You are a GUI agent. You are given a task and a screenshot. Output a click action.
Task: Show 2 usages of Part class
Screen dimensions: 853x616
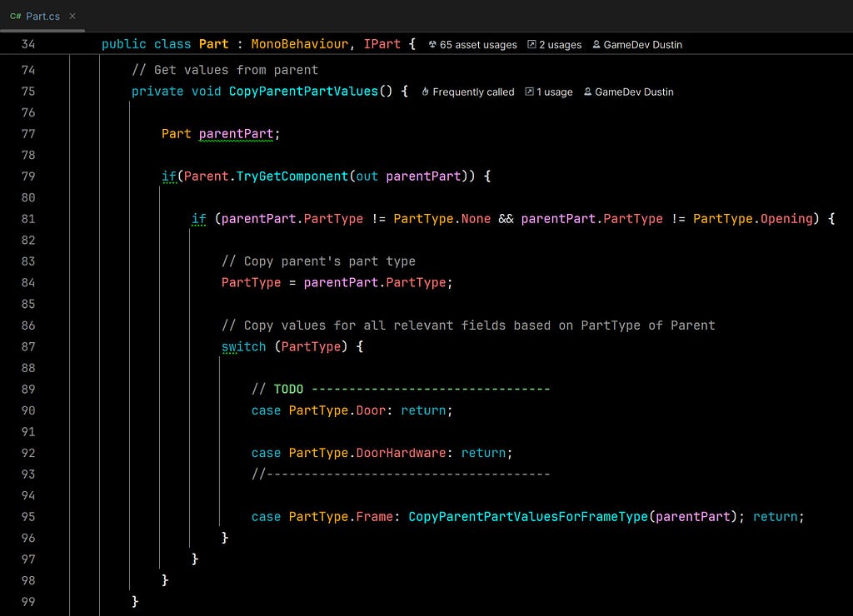tap(554, 45)
